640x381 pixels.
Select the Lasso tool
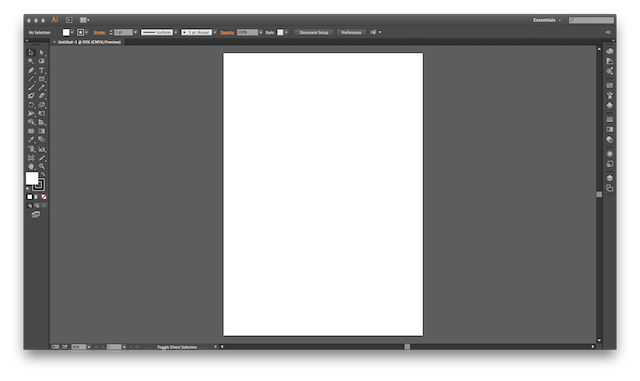click(42, 61)
